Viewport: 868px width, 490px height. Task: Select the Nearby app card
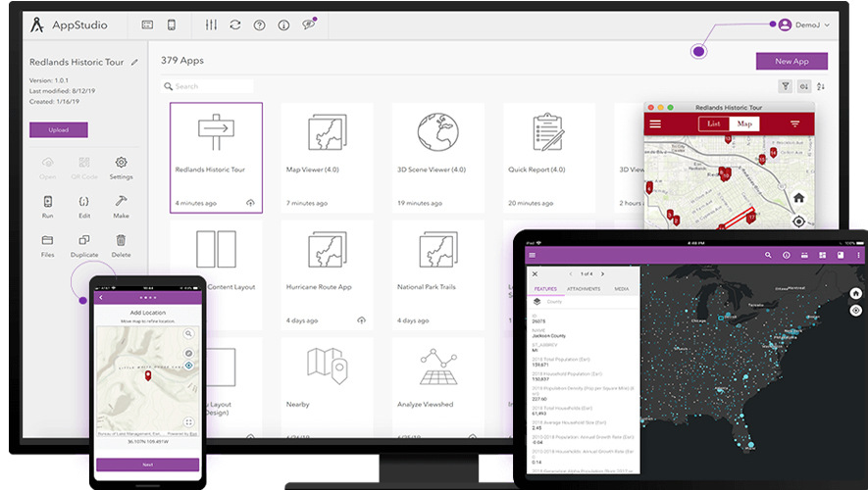coord(328,387)
